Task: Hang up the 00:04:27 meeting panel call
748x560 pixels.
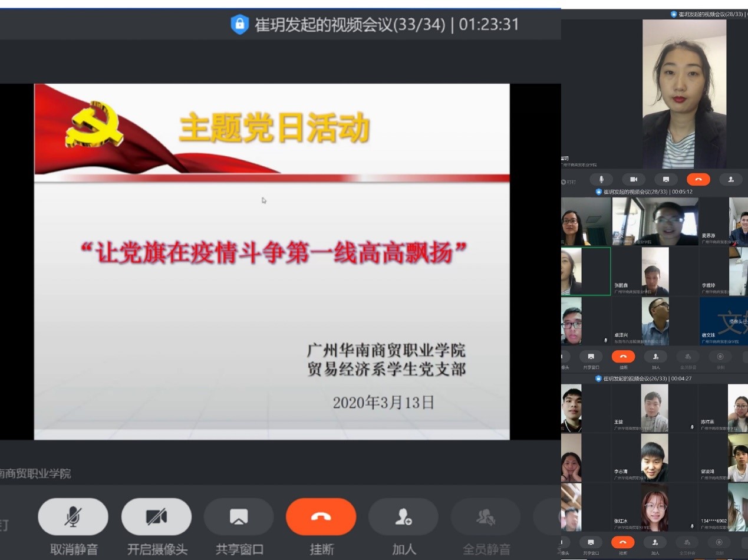Action: coord(623,542)
